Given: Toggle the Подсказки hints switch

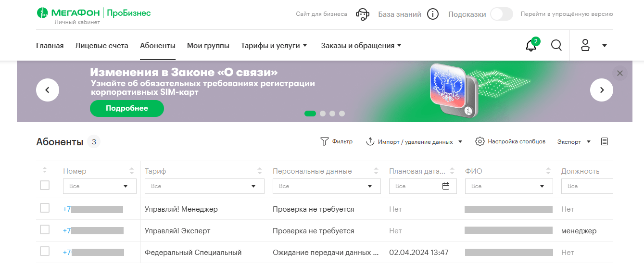Looking at the screenshot, I should pos(501,14).
